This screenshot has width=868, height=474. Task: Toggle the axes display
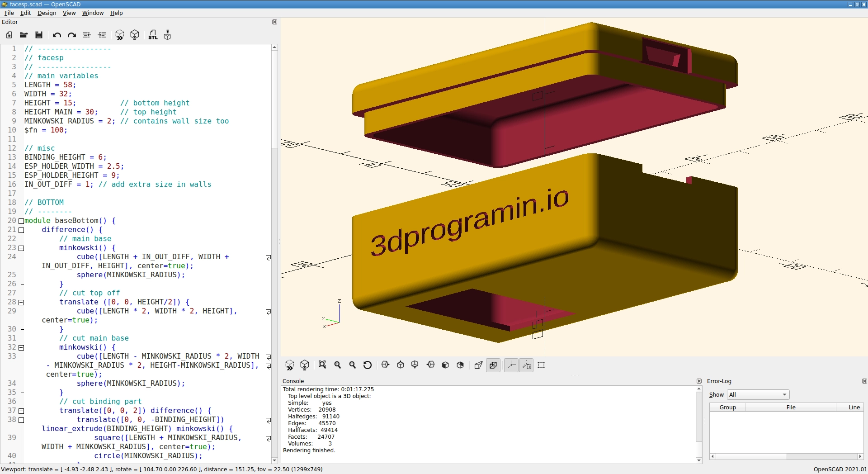click(511, 365)
